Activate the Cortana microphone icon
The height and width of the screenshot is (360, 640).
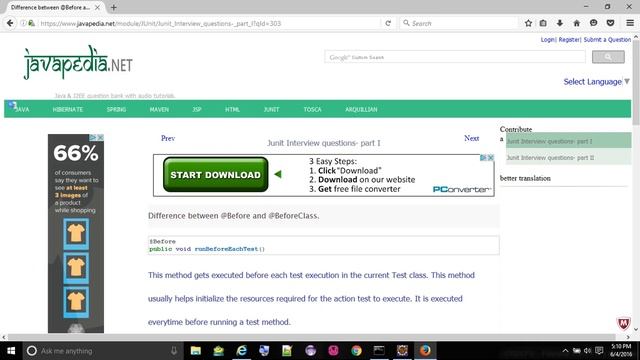173,351
